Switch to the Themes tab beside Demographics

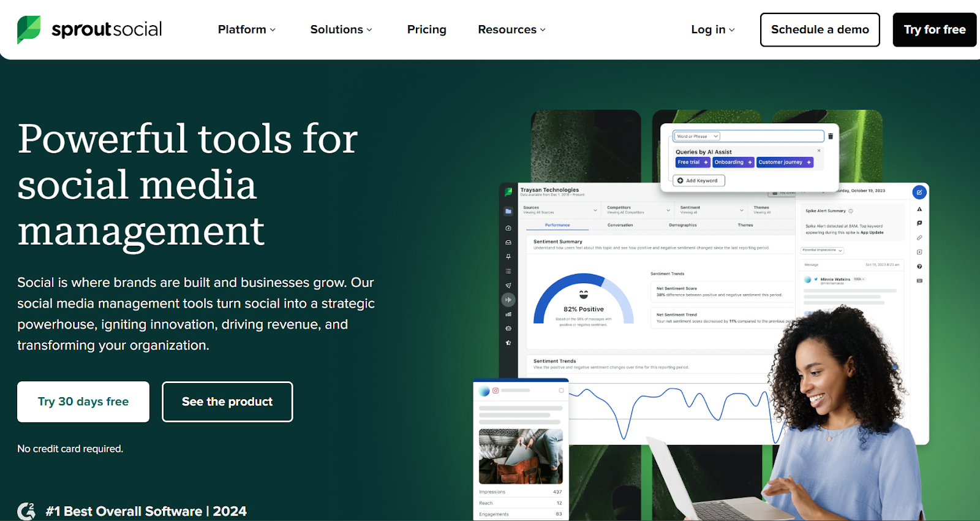[x=745, y=225]
